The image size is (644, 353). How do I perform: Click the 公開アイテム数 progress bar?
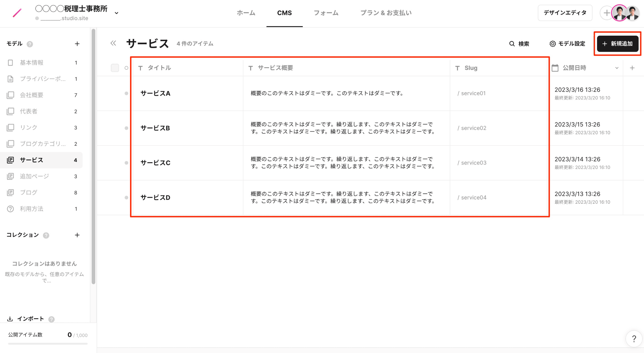pyautogui.click(x=48, y=343)
